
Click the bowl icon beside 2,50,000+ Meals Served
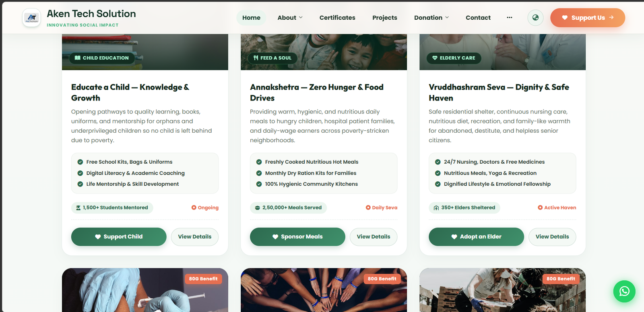tap(258, 208)
